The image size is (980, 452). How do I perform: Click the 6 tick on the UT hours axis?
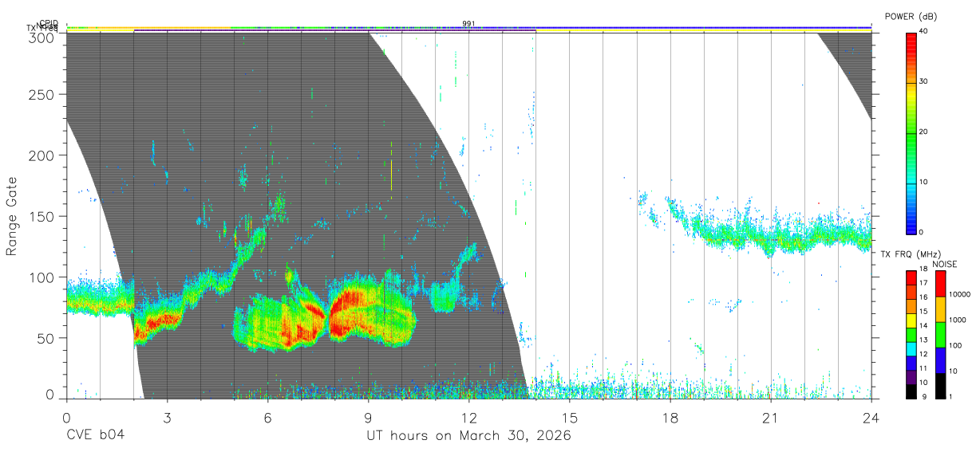click(267, 418)
